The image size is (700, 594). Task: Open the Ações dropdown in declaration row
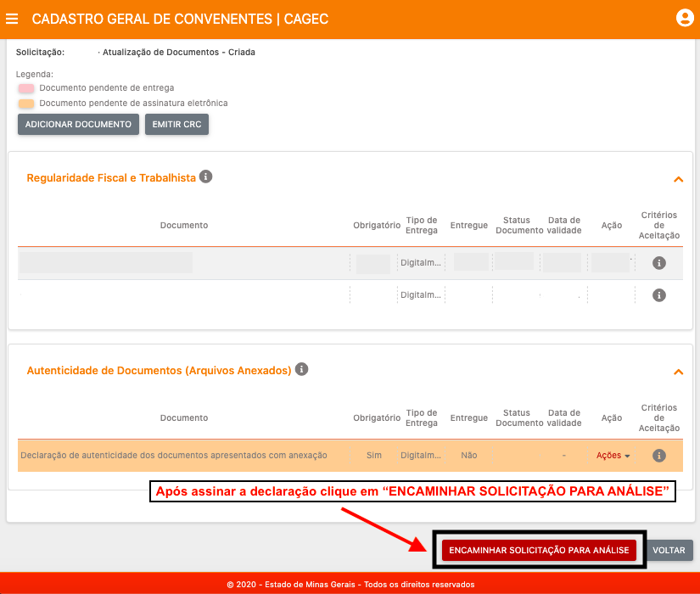click(613, 456)
